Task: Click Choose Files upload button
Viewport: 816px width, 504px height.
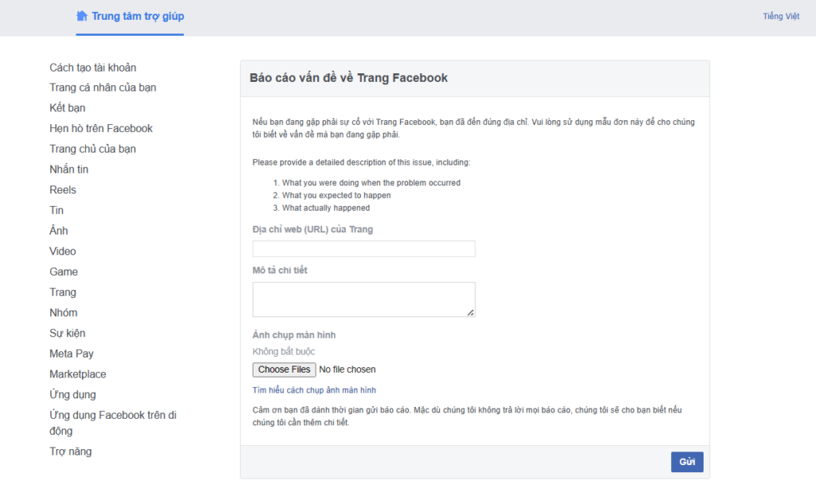Action: click(x=284, y=369)
